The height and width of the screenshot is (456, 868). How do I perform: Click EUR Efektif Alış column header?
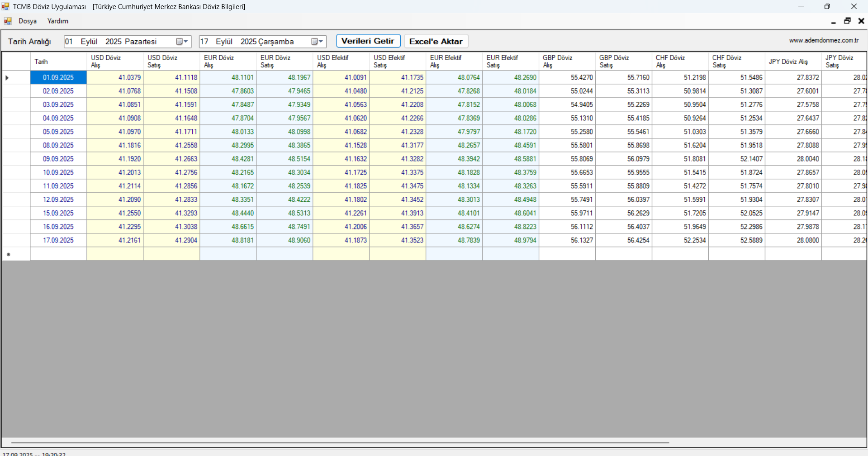tap(454, 62)
